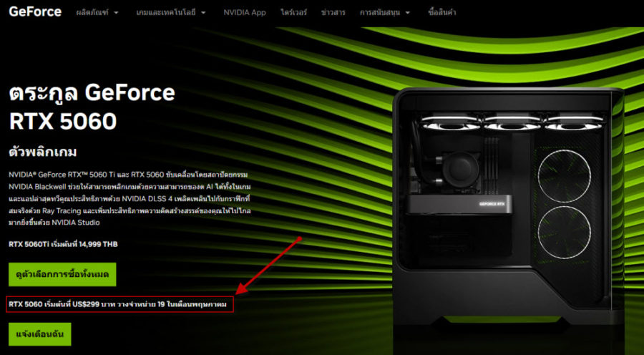Expand the การสนับสนุน dropdown arrow
Viewport: 644px width, 355px height.
(x=407, y=13)
